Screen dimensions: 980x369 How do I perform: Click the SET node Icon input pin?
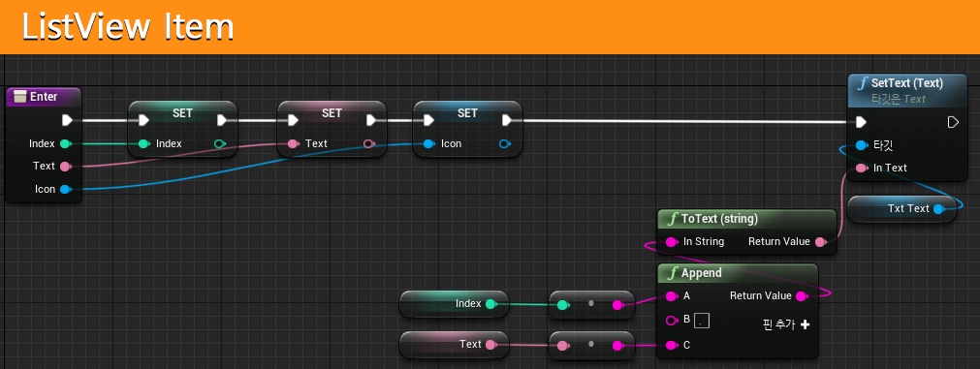pos(428,143)
